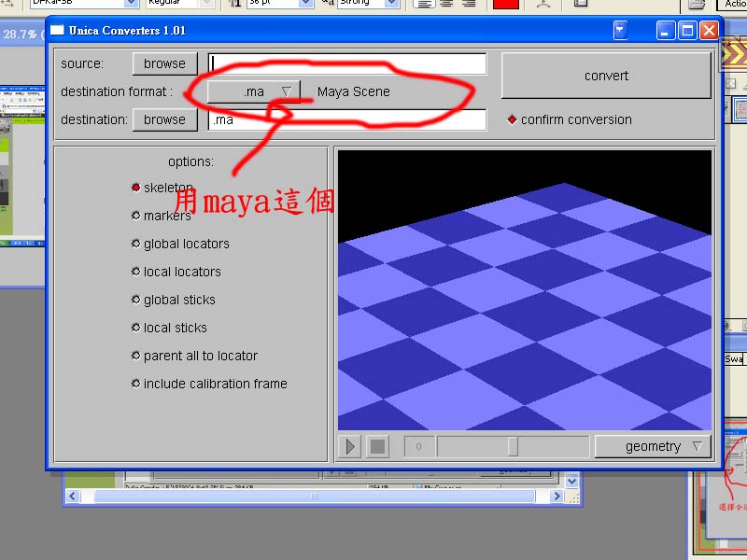
Task: Click the destination browse button
Action: click(x=164, y=119)
